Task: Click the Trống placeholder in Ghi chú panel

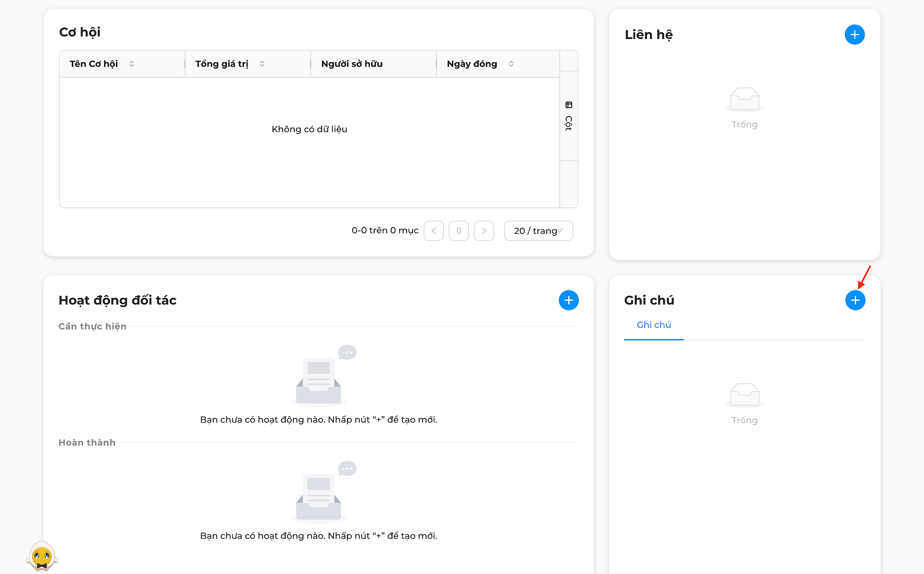Action: pyautogui.click(x=744, y=420)
